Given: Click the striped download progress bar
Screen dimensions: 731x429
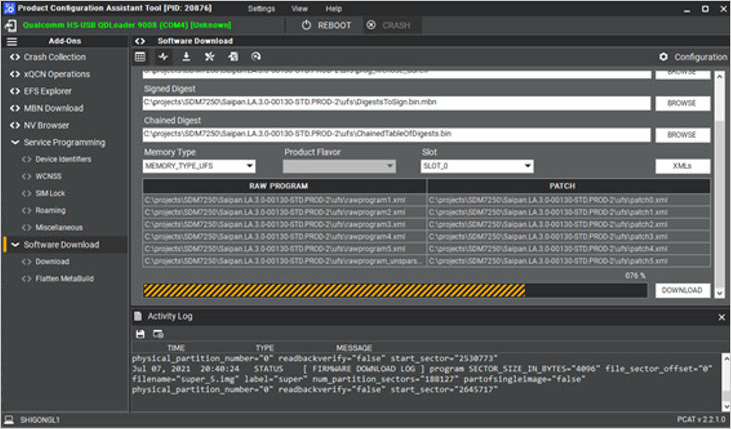Looking at the screenshot, I should click(395, 290).
